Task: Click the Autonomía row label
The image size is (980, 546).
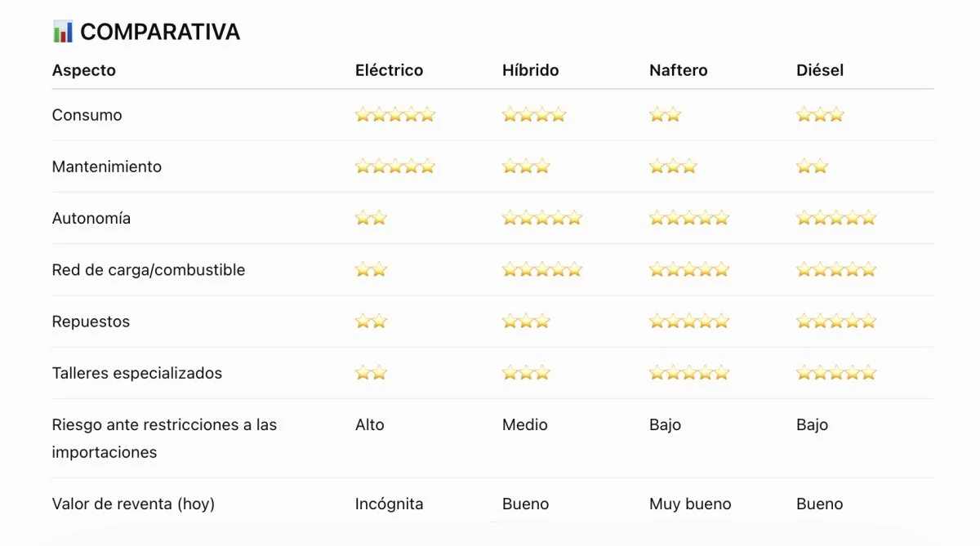Action: pyautogui.click(x=91, y=218)
